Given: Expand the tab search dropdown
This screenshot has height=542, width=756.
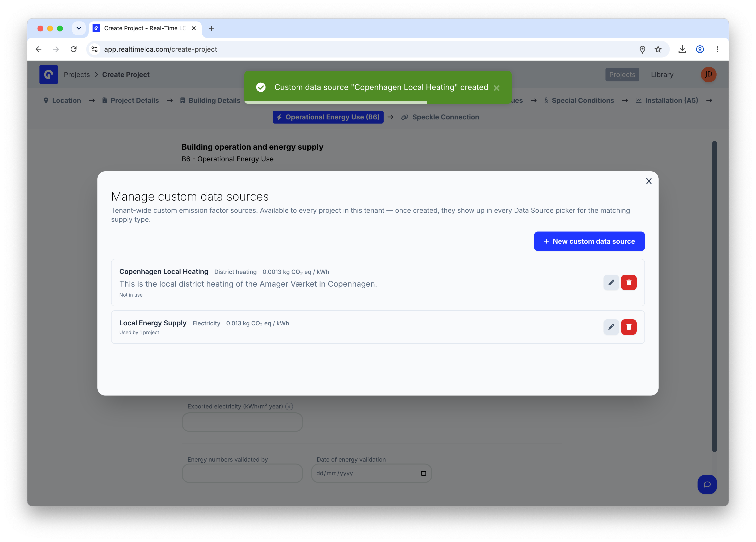Looking at the screenshot, I should [x=79, y=28].
